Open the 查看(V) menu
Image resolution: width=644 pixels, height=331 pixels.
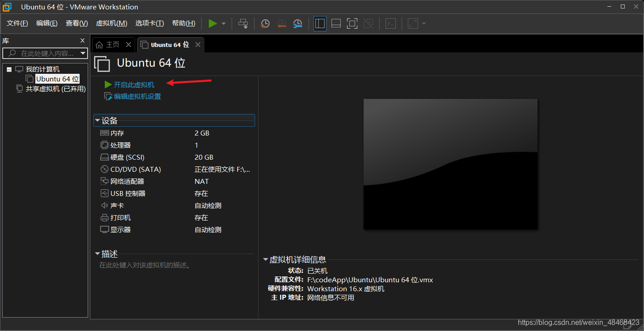click(x=77, y=23)
